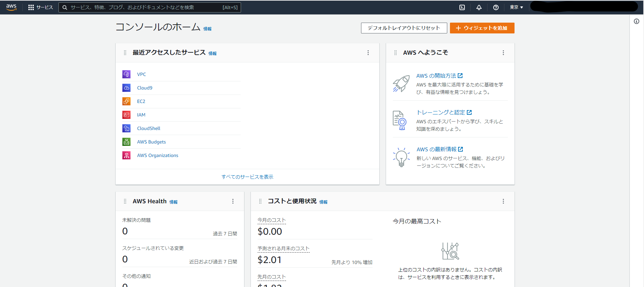Open the サービス grid menu

coord(41,7)
